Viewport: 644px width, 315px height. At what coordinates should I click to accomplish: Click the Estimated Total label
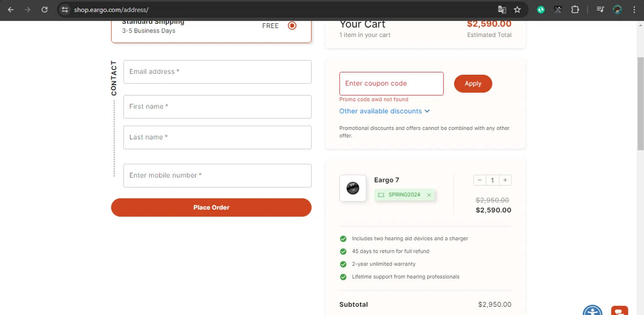489,35
